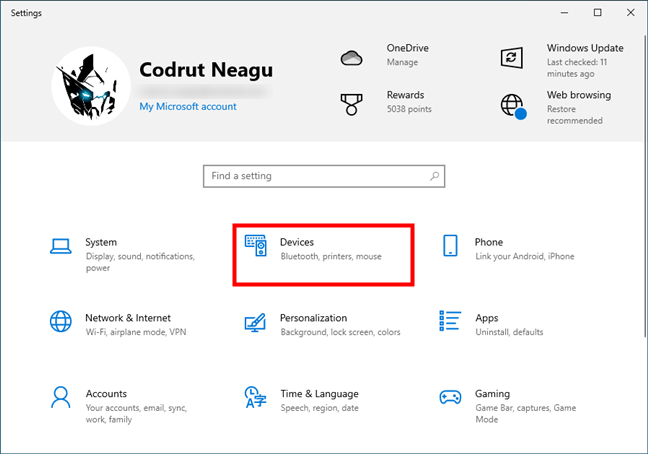Open the Phone icon
The width and height of the screenshot is (648, 454).
coord(450,245)
